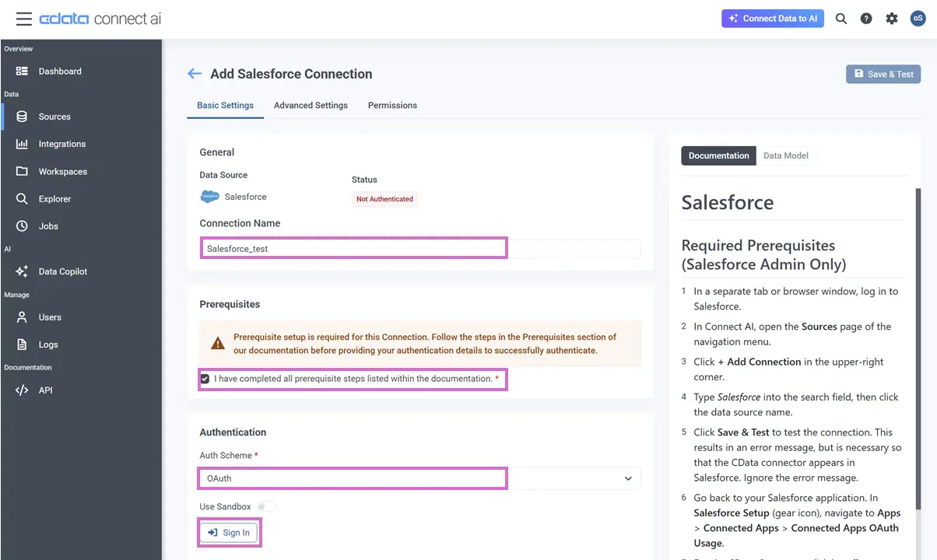Go back using the left arrow icon
Viewport: 937px width, 560px height.
click(x=195, y=74)
